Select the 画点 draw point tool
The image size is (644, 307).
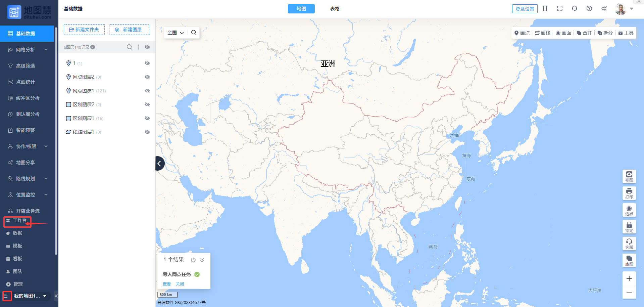[522, 33]
